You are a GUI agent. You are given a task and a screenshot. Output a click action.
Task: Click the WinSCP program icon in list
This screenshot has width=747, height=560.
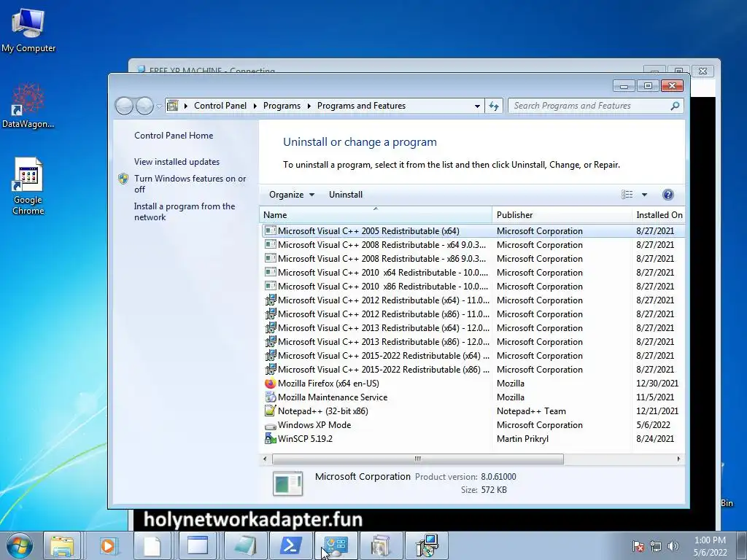click(270, 438)
